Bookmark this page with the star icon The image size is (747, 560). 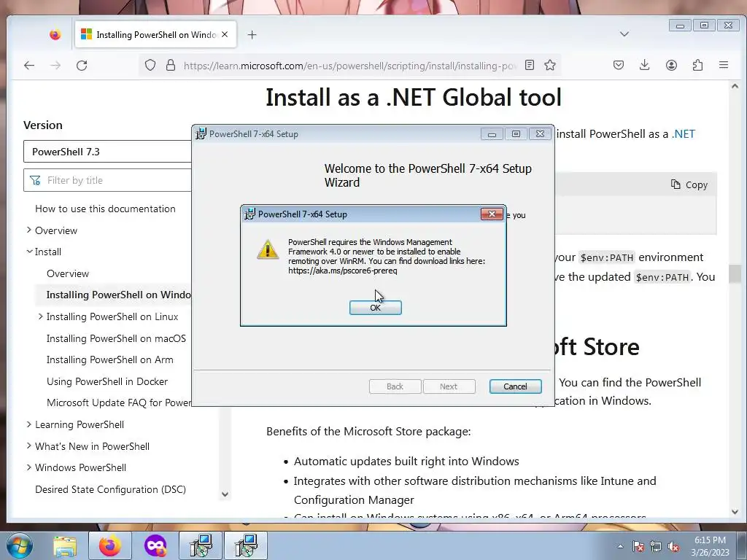(550, 65)
